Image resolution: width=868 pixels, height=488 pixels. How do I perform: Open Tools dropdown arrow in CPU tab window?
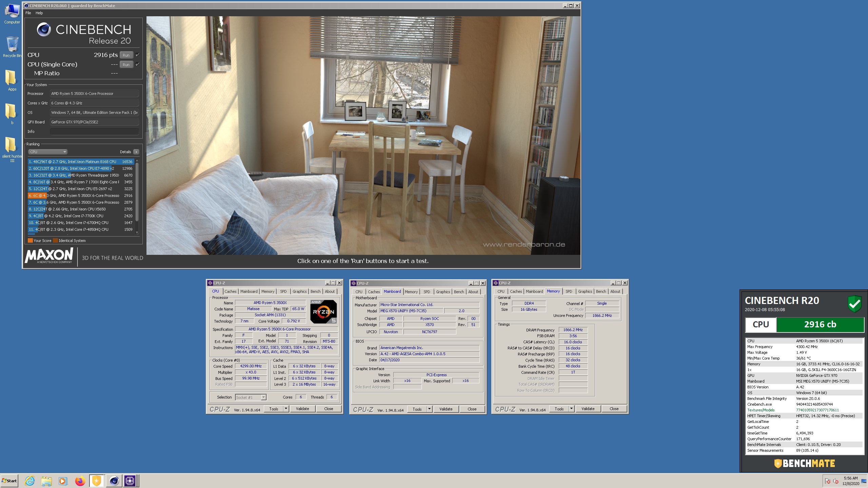(x=286, y=409)
